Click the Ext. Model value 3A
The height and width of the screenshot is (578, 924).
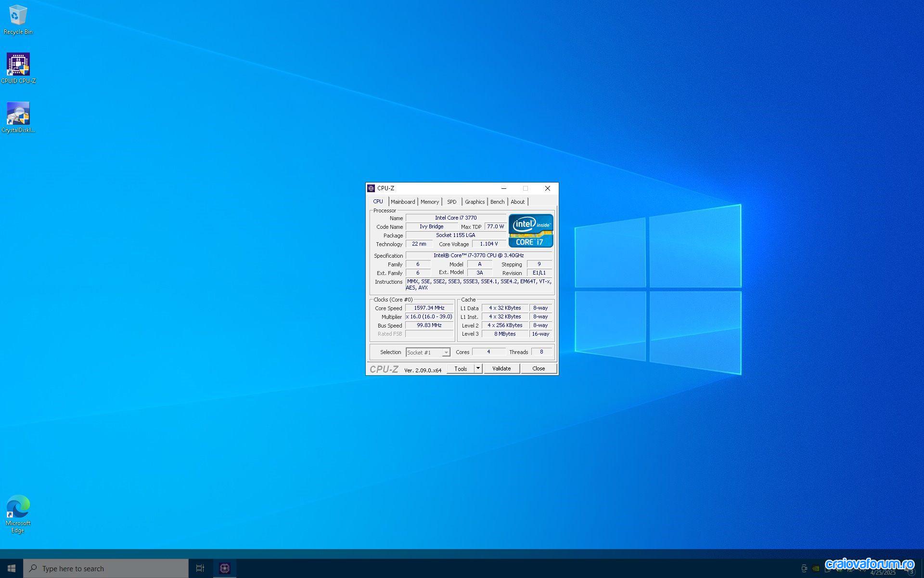(x=479, y=273)
